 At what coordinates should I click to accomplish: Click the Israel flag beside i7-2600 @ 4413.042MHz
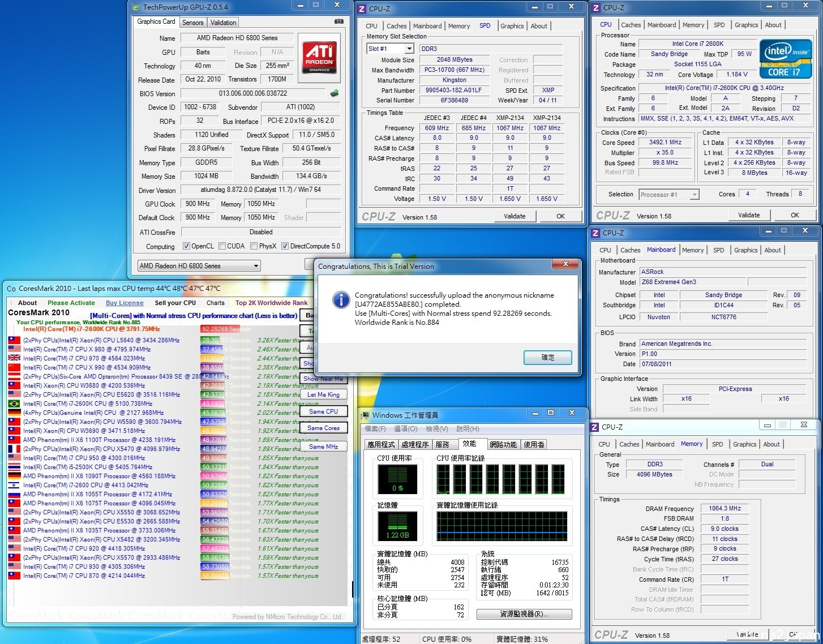pyautogui.click(x=14, y=485)
